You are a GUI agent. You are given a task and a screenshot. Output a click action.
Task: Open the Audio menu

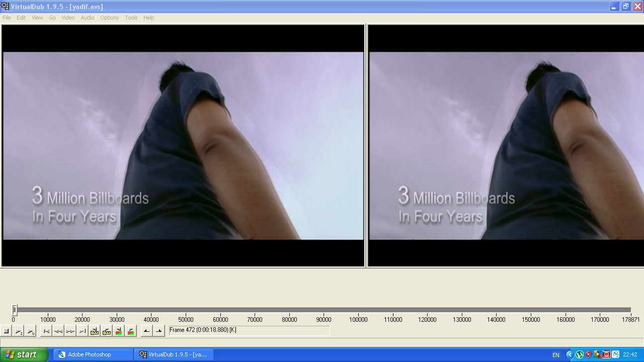pos(88,18)
